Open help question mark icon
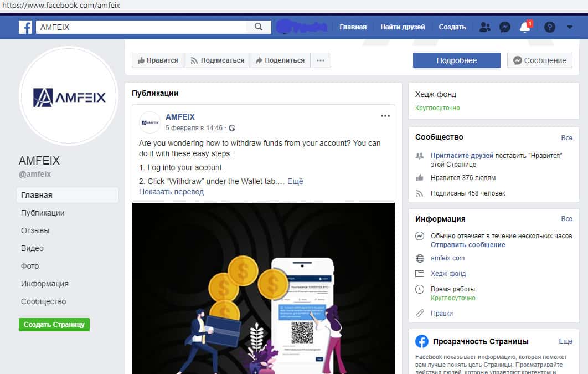 549,27
